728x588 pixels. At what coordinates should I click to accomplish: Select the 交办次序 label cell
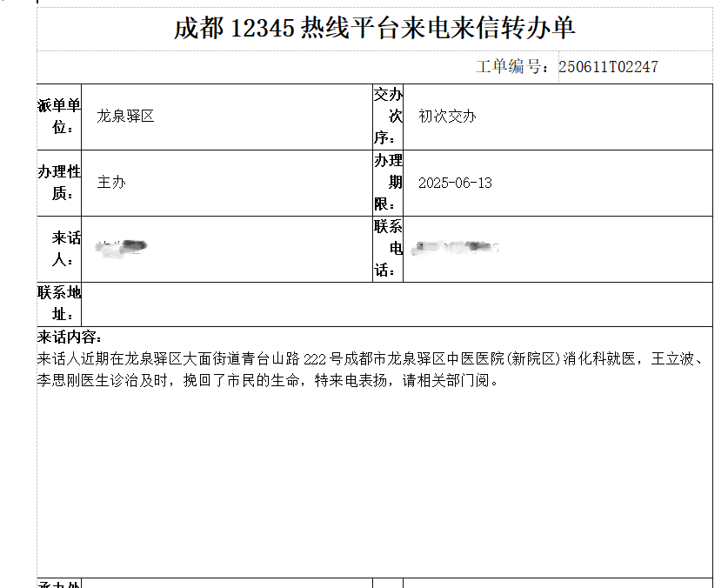(x=389, y=117)
